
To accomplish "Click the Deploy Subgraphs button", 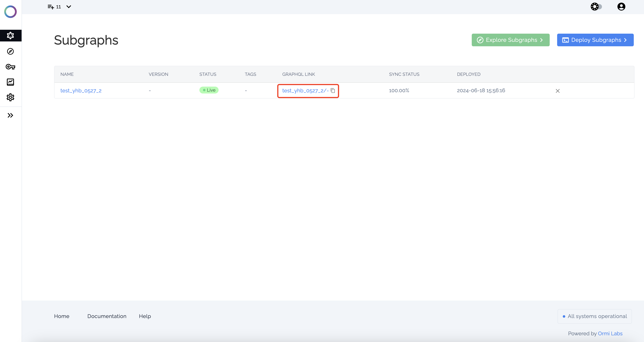I will (x=595, y=40).
